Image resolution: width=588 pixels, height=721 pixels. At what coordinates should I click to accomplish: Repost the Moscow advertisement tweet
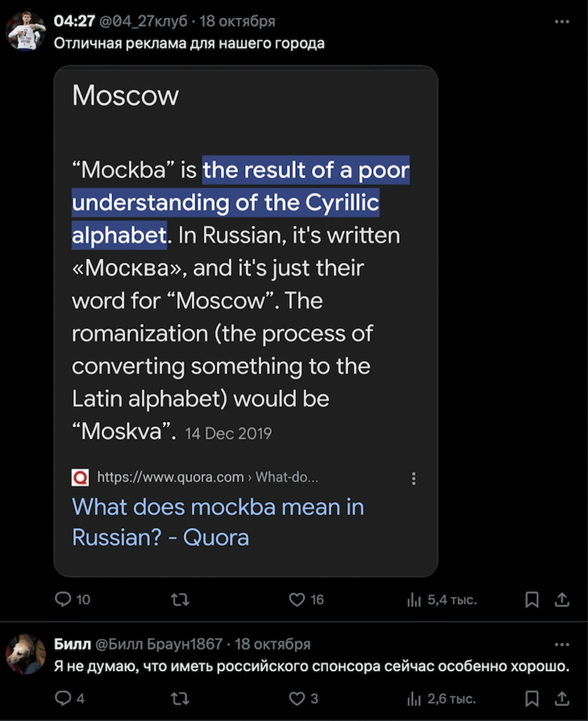(180, 600)
